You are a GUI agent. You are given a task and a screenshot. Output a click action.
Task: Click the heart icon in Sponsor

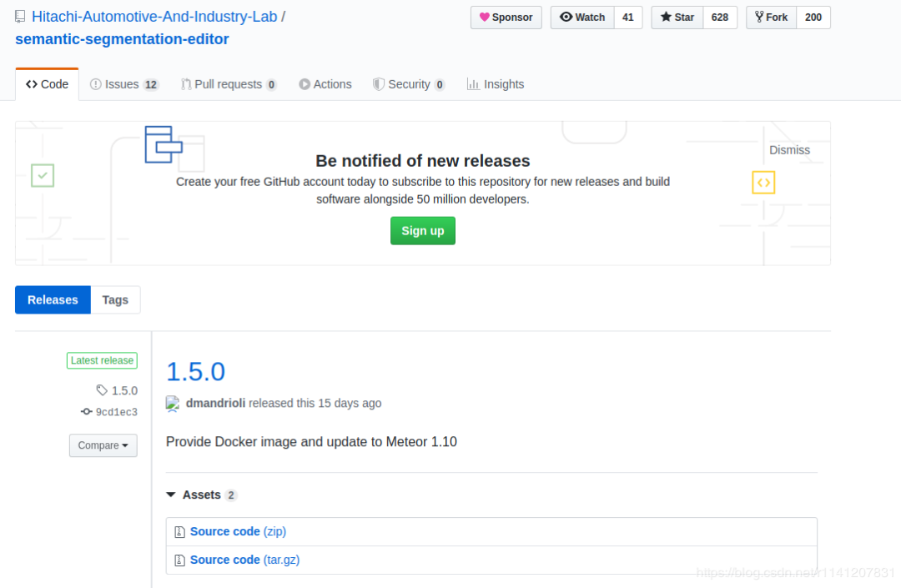click(485, 18)
